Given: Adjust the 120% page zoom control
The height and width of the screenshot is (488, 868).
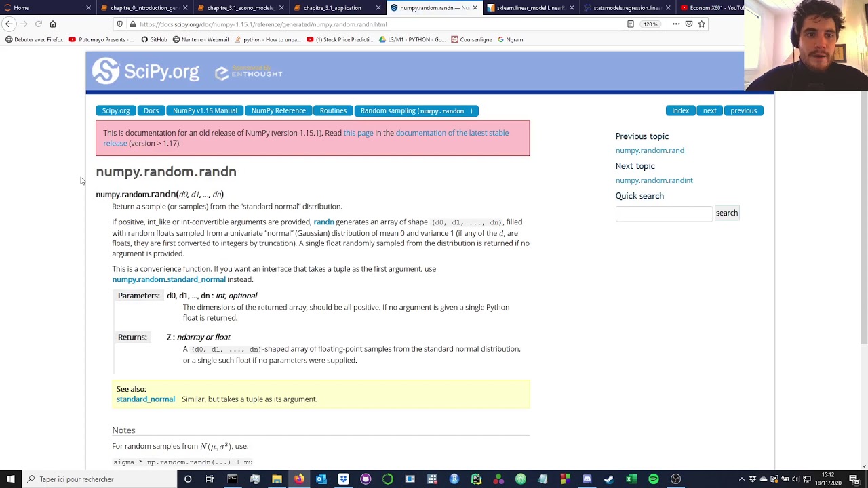Looking at the screenshot, I should [x=650, y=24].
